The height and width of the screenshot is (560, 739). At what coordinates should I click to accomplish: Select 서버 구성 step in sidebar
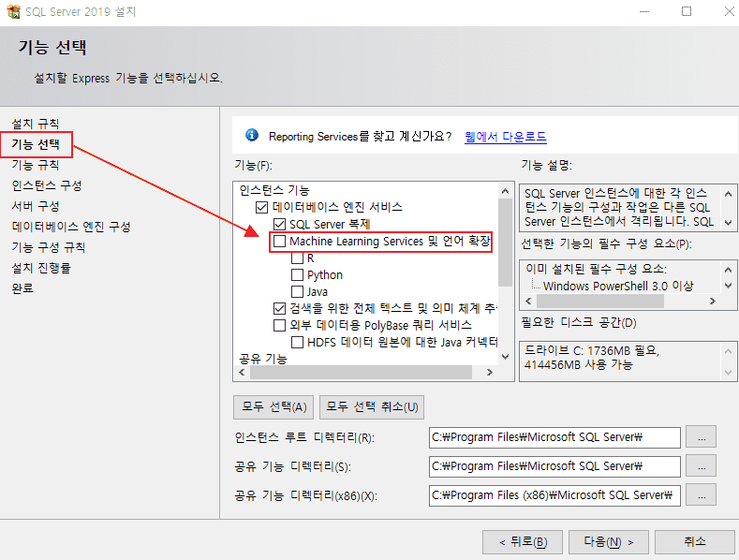(36, 206)
